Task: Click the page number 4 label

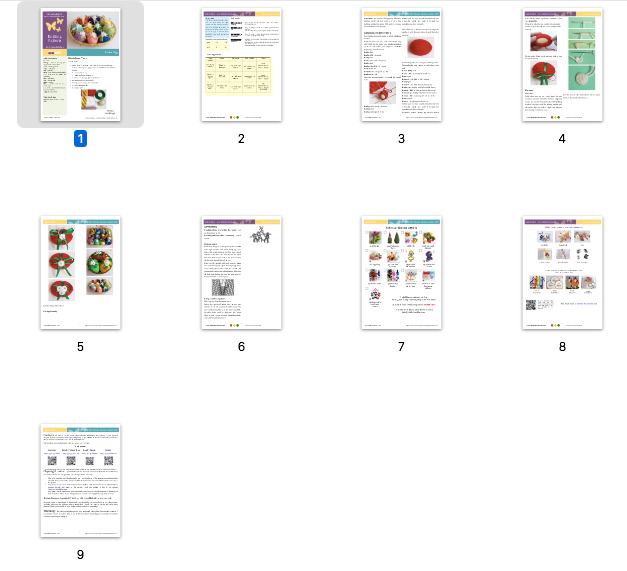Action: pyautogui.click(x=562, y=139)
